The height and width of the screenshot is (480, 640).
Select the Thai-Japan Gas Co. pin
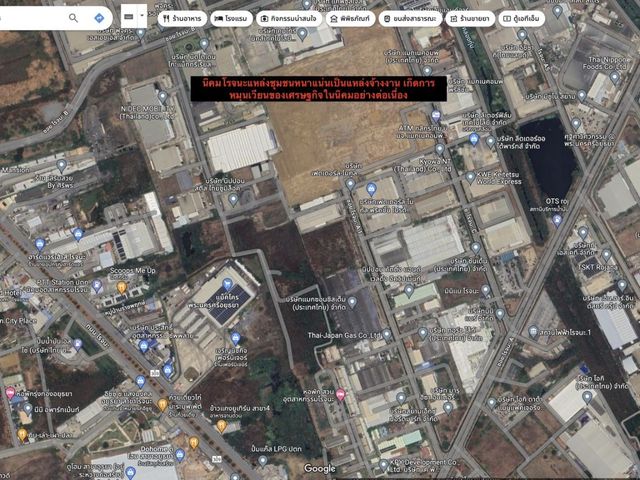(x=387, y=335)
